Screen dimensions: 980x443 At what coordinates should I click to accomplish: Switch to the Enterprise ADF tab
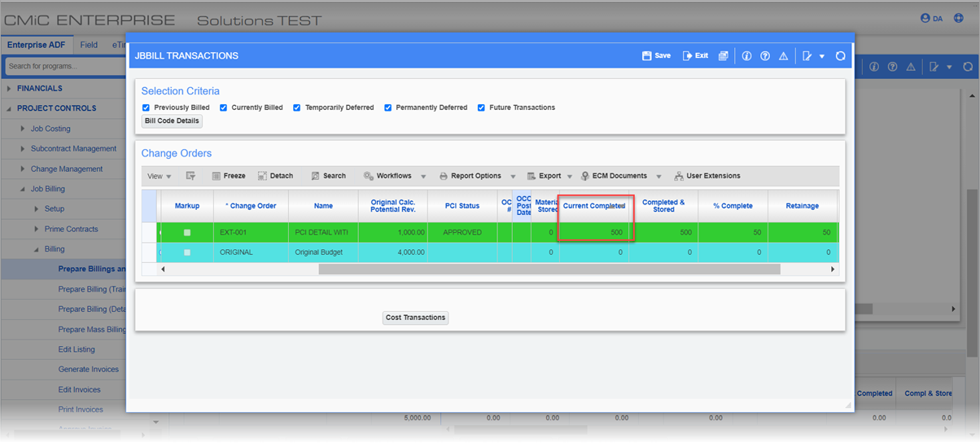(37, 46)
